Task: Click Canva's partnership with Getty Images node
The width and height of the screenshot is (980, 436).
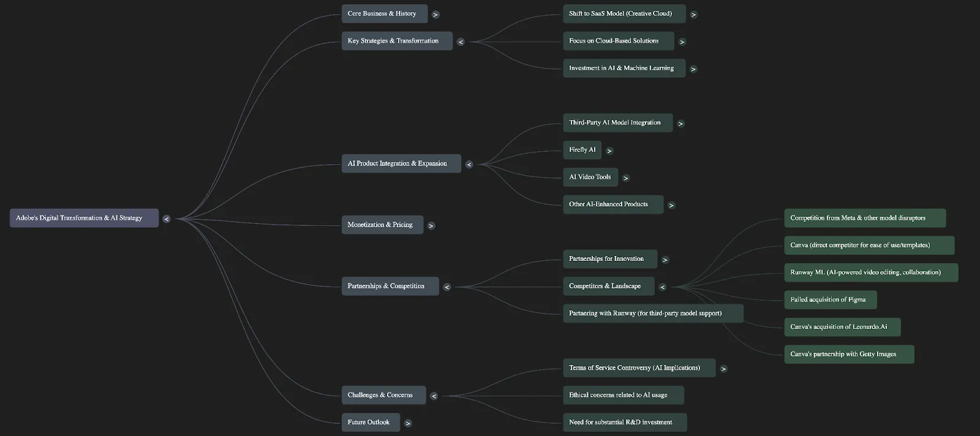Action: tap(849, 354)
